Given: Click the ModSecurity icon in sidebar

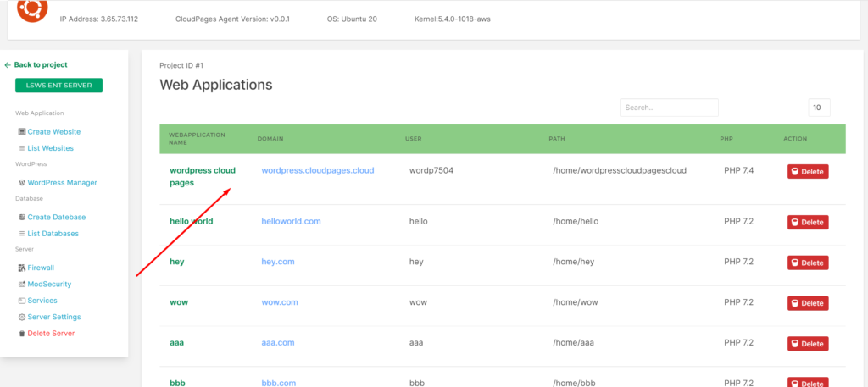Looking at the screenshot, I should pyautogui.click(x=22, y=285).
